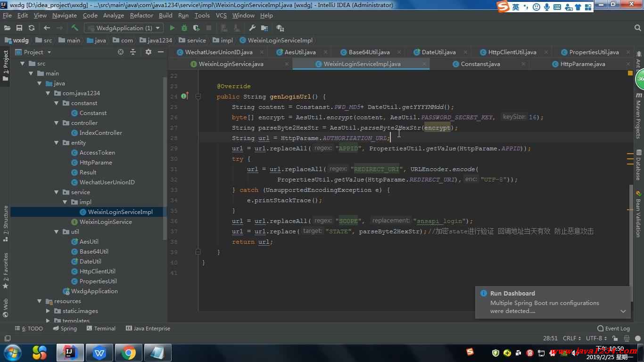Open the Event Log tool window
The height and width of the screenshot is (362, 644).
coord(613,329)
